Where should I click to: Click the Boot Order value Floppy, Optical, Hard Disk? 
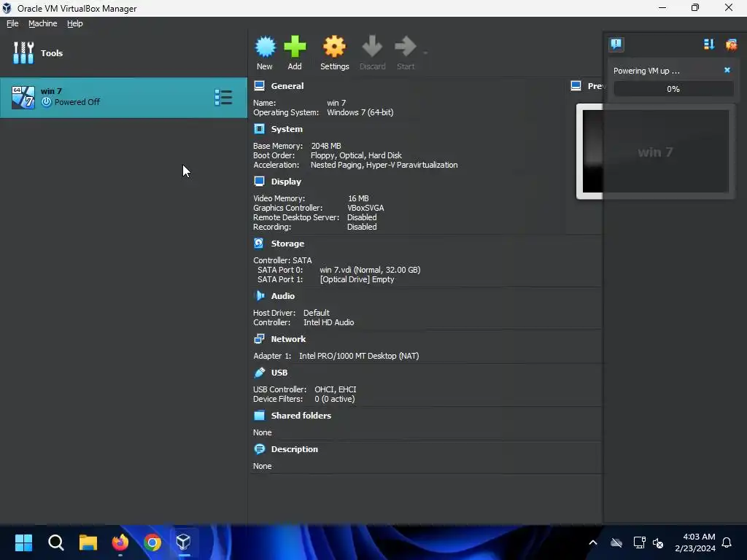tap(356, 155)
